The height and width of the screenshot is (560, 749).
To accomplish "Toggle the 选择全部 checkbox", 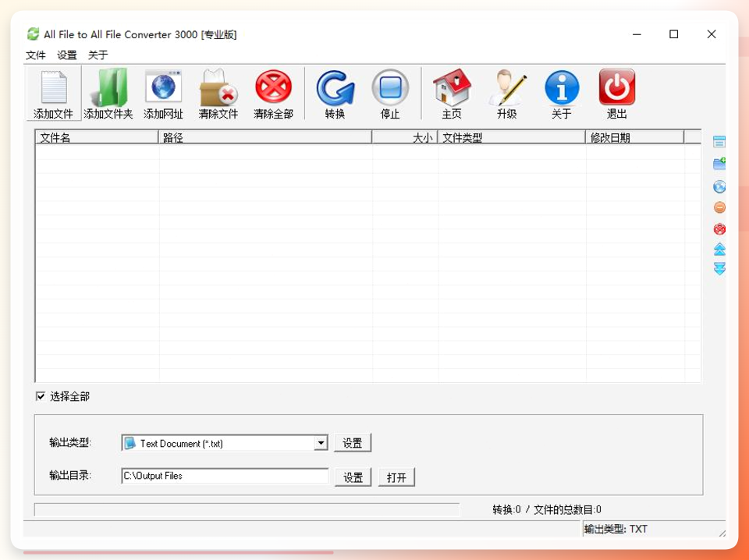I will 41,396.
